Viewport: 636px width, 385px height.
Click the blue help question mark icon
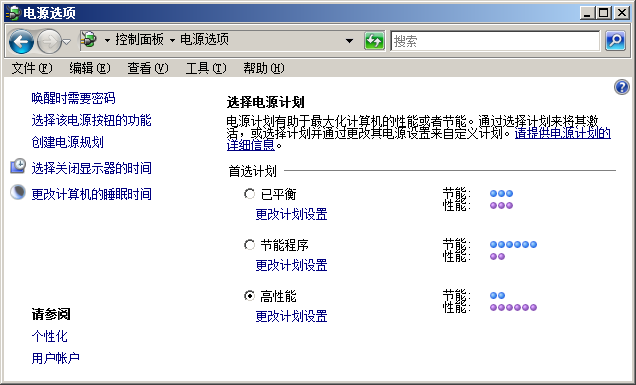pos(622,87)
